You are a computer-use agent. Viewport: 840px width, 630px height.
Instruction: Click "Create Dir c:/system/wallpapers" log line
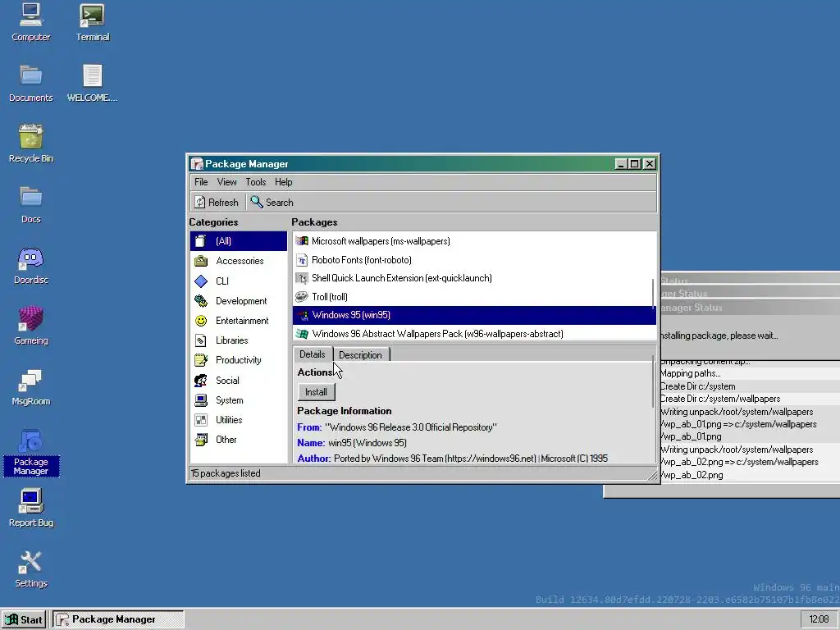(x=720, y=399)
